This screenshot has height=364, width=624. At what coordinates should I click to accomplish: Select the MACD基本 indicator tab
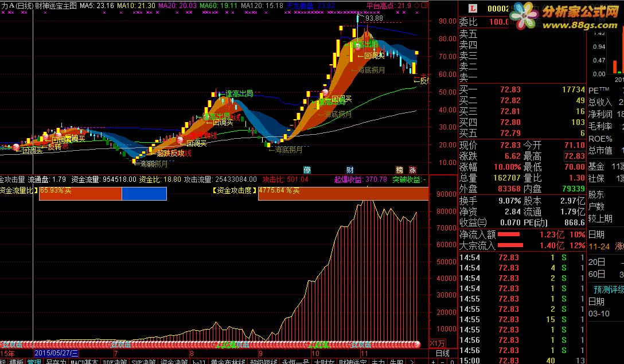(84, 361)
